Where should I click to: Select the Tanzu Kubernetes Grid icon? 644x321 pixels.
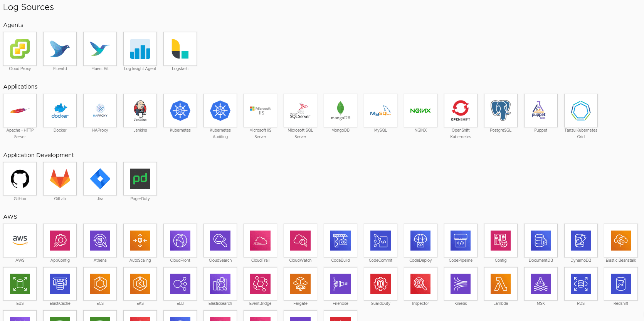581,111
